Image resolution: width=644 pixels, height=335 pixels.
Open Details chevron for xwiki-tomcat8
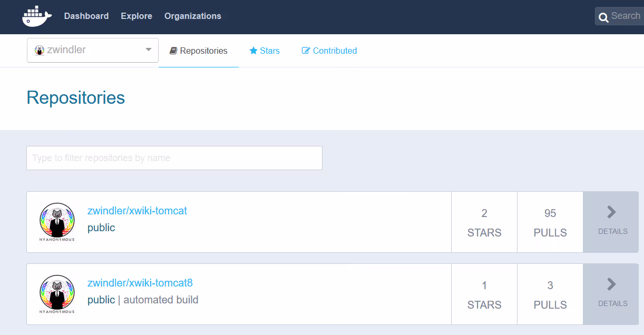click(611, 284)
